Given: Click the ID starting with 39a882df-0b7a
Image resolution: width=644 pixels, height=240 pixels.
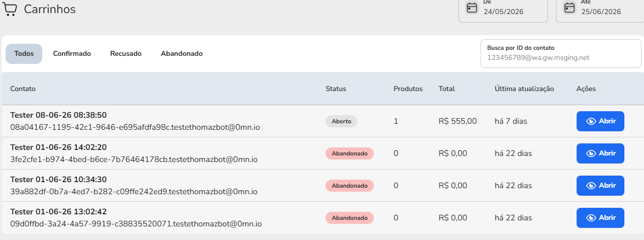Looking at the screenshot, I should pos(134,192).
